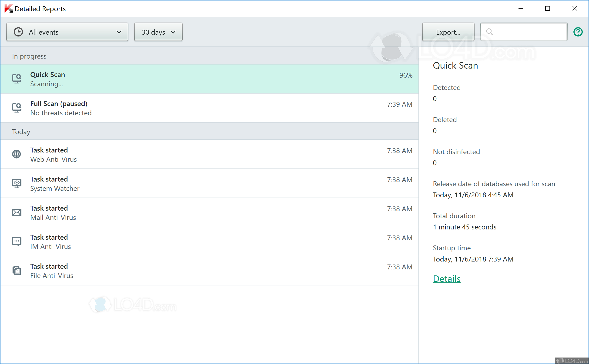Click the Not disinfected label
The image size is (589, 364).
(x=456, y=152)
